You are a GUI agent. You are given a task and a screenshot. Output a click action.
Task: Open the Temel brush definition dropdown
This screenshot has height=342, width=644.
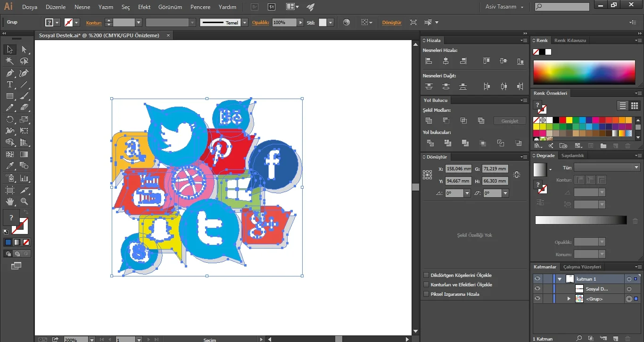(245, 23)
